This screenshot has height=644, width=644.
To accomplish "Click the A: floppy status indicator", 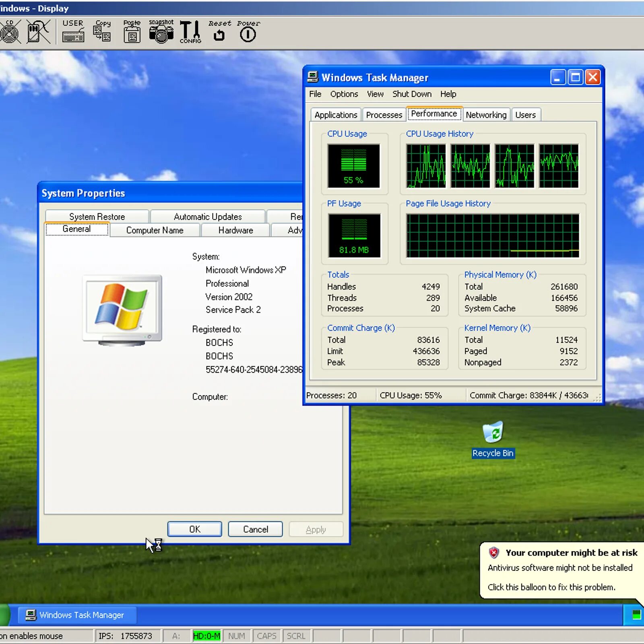I will tap(176, 636).
